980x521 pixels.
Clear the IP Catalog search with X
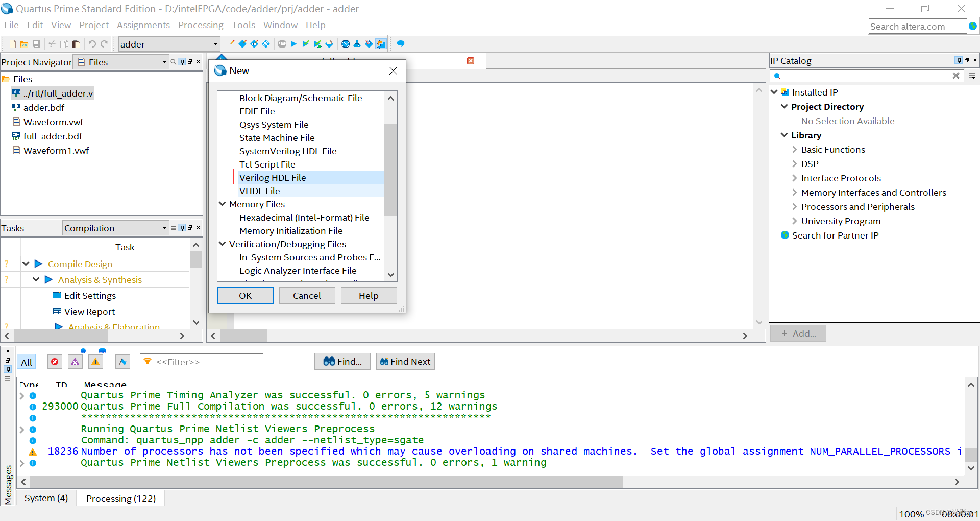pos(956,76)
